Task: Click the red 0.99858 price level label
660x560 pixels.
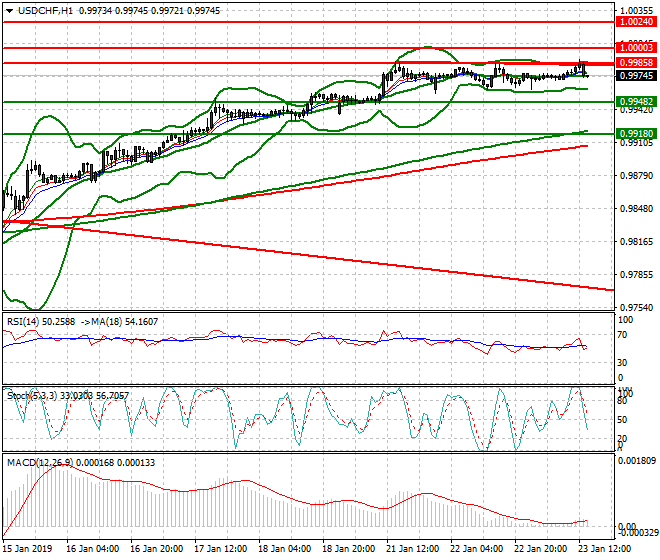Action: coord(636,63)
